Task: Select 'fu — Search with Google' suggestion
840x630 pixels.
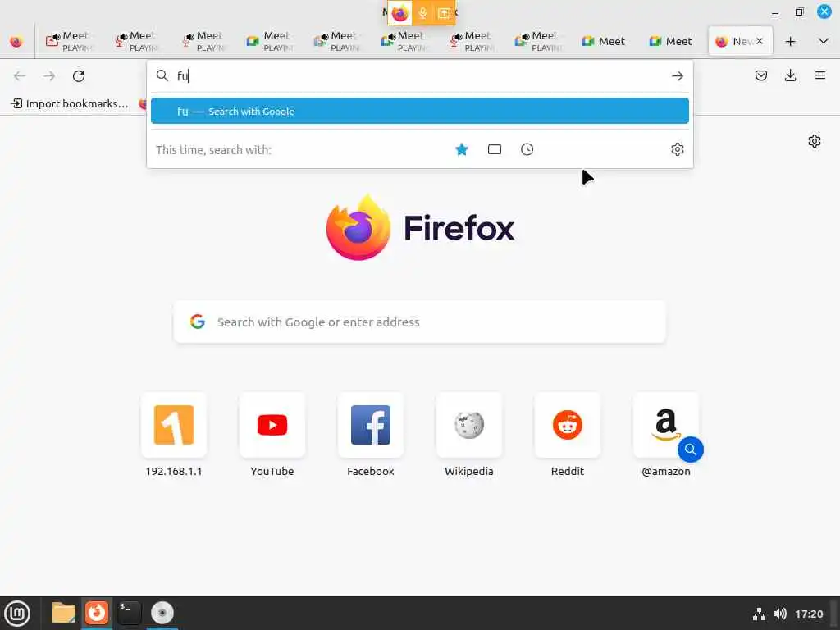Action: [419, 111]
